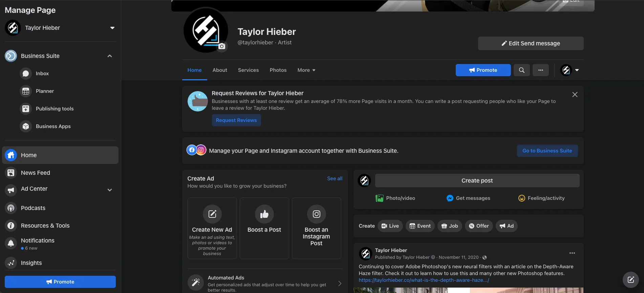Click Go to Business Suite button
Viewport: 644px width, 293px height.
(548, 151)
